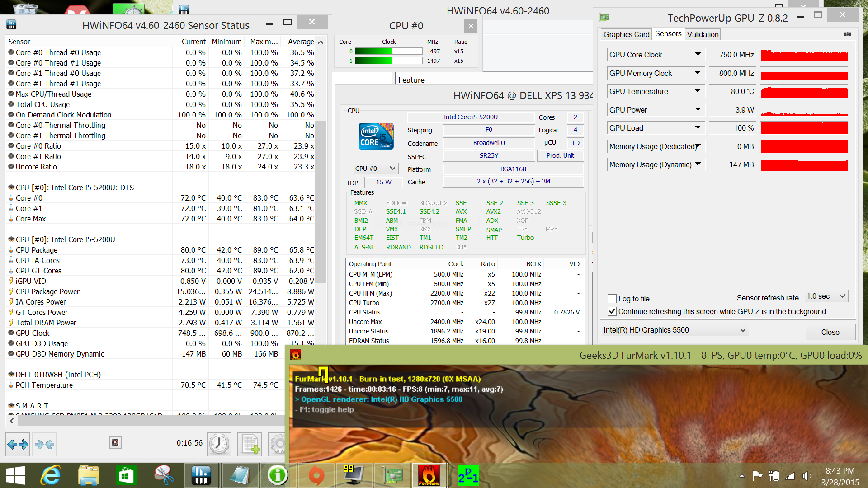The image size is (868, 488).
Task: Click the fan control icon button
Action: click(115, 442)
